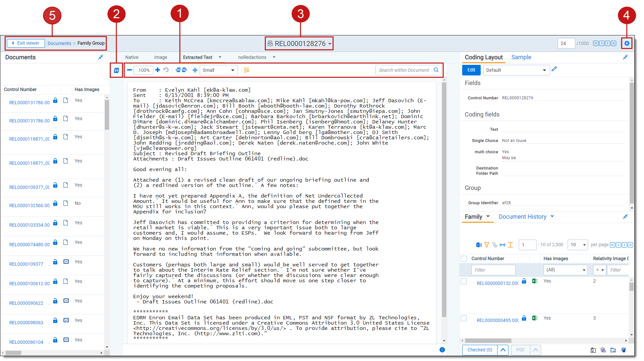Open the Document History tab
The width and height of the screenshot is (644, 361).
point(522,217)
